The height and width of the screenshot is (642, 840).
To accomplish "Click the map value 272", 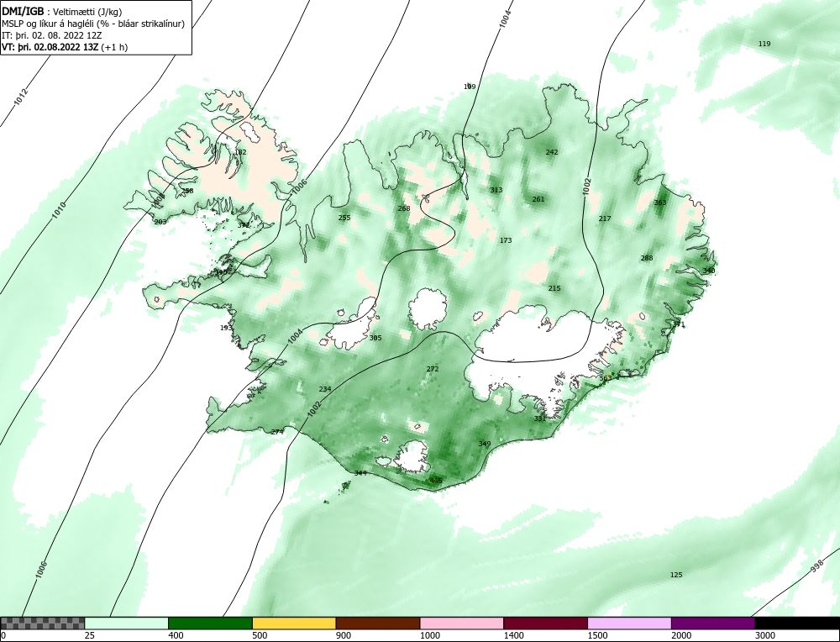I will click(433, 369).
